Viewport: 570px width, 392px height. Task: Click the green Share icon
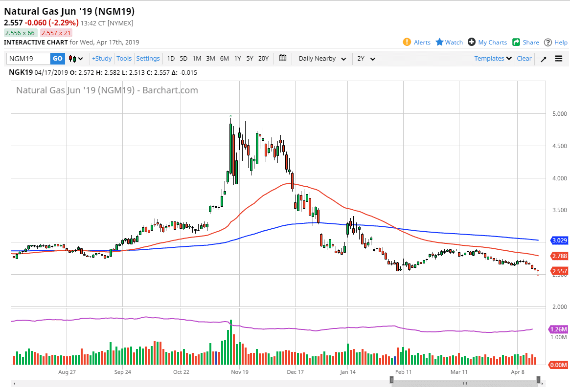click(516, 42)
